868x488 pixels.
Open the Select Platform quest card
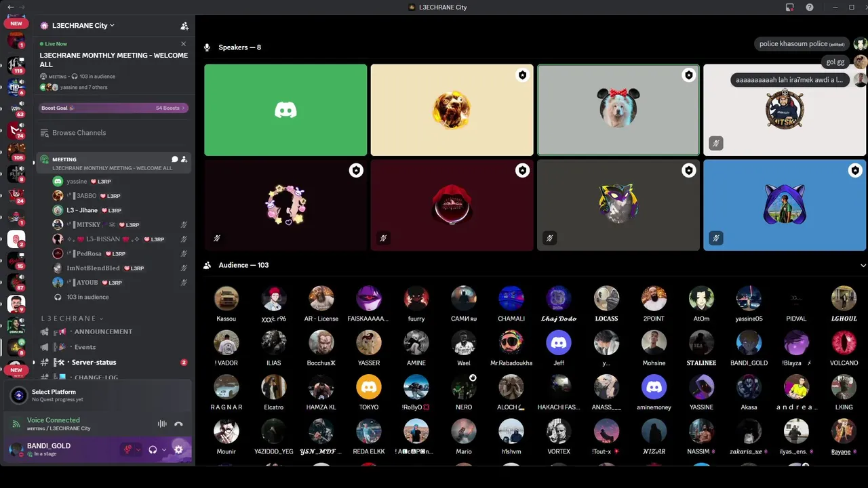(98, 395)
